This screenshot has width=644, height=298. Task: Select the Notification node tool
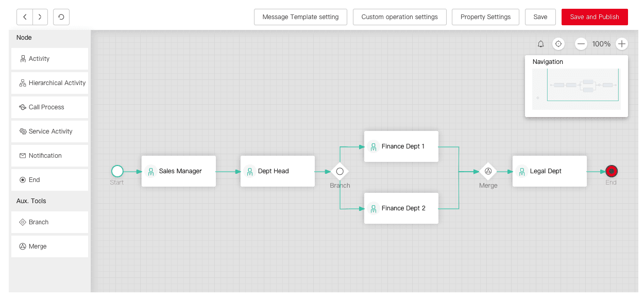click(x=49, y=155)
